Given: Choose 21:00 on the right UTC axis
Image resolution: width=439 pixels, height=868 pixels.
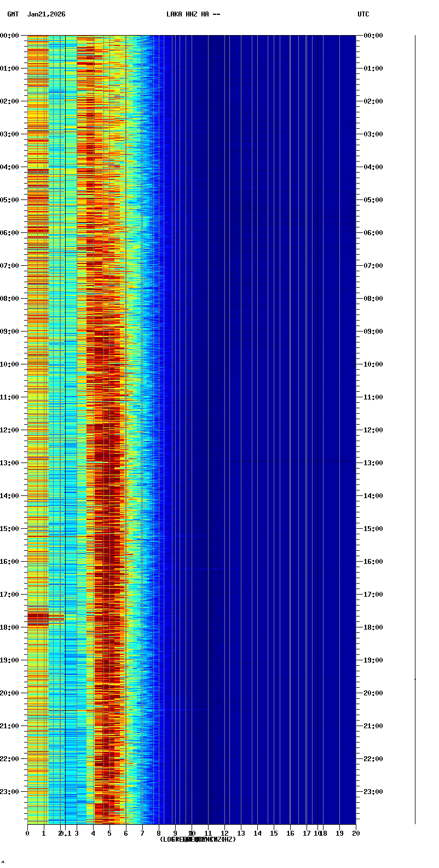Looking at the screenshot, I should [x=373, y=726].
